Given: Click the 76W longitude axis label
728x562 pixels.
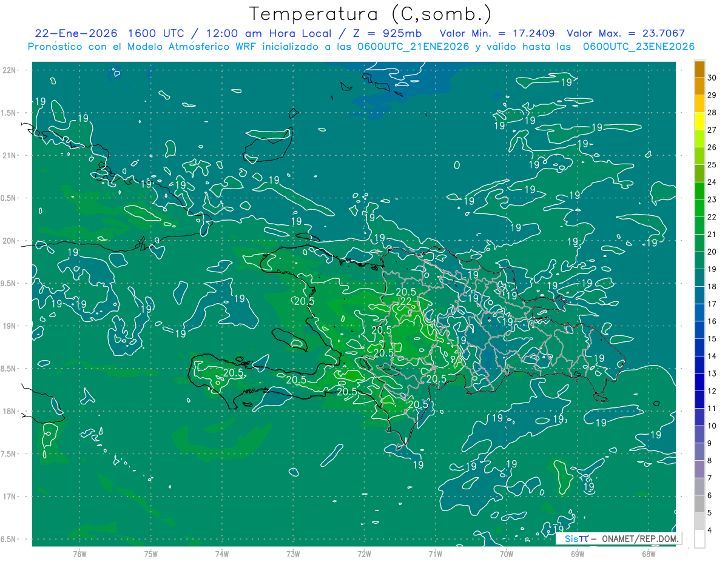Looking at the screenshot, I should tap(79, 554).
